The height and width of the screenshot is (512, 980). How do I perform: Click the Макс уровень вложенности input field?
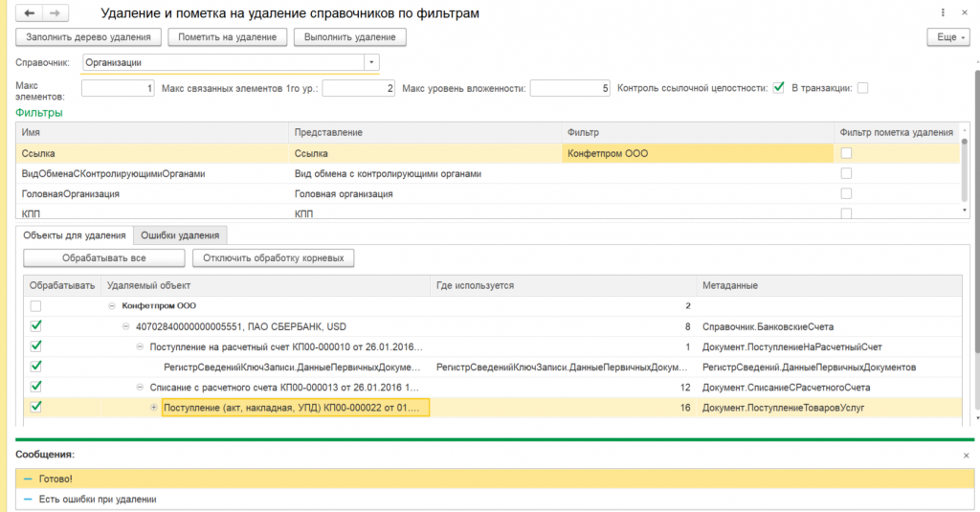pos(569,88)
